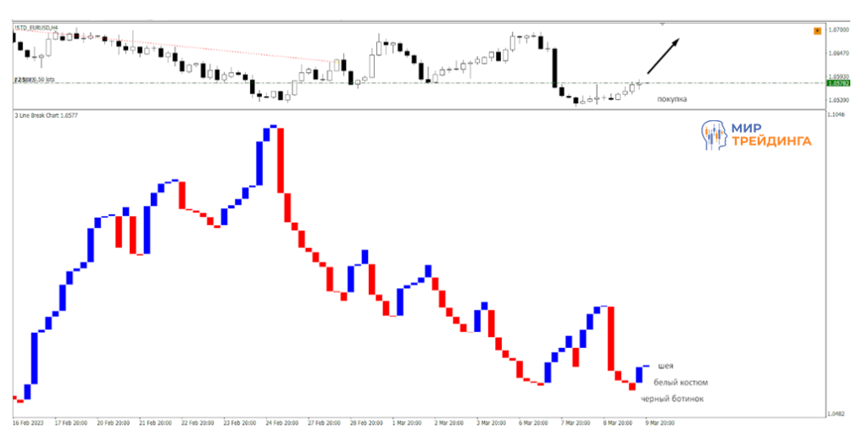Click the 'шея' label on the chart
The height and width of the screenshot is (448, 868).
coord(665,366)
